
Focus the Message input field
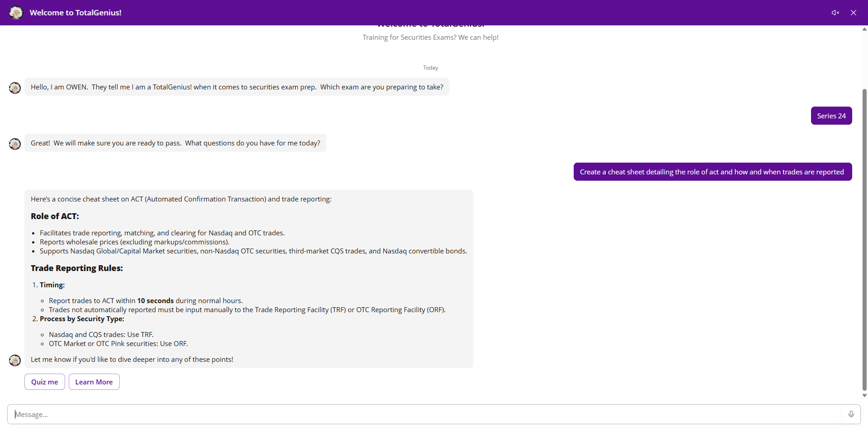point(425,414)
